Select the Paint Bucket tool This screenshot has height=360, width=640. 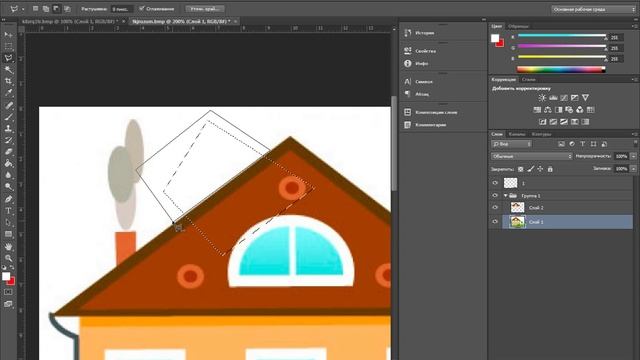8,164
